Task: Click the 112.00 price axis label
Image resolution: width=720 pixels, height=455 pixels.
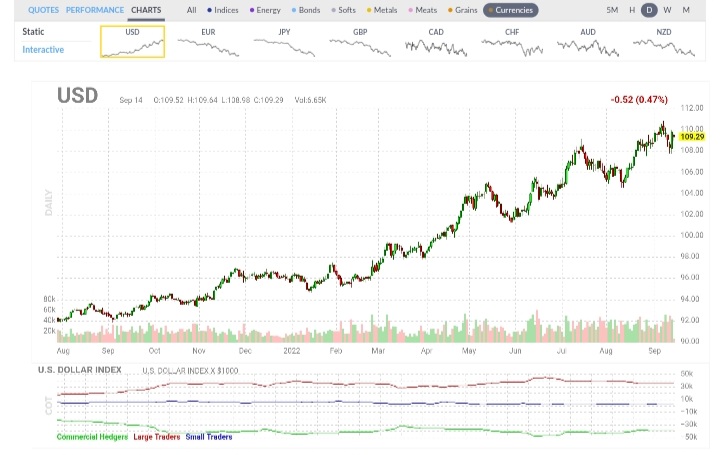Action: coord(692,108)
